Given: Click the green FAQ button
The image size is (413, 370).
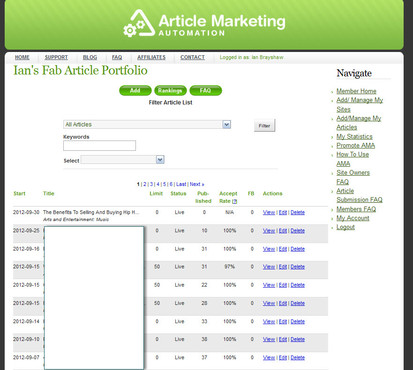Looking at the screenshot, I should click(x=205, y=91).
